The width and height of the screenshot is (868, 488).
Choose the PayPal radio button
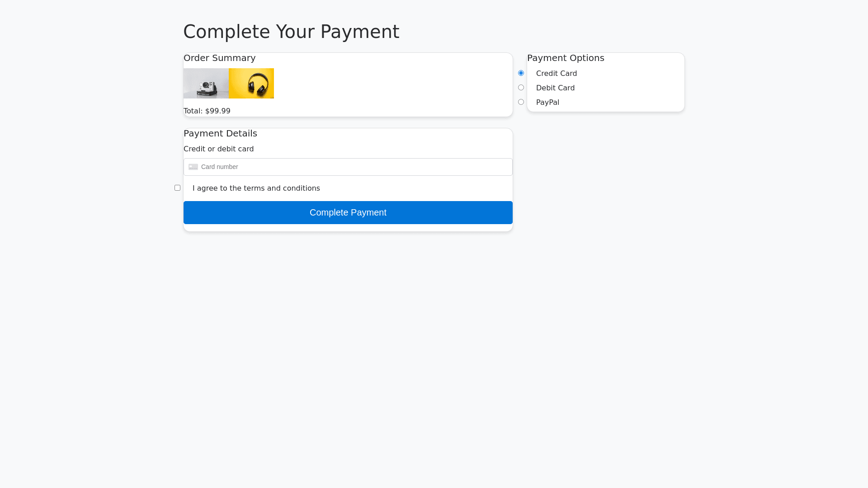click(x=521, y=102)
